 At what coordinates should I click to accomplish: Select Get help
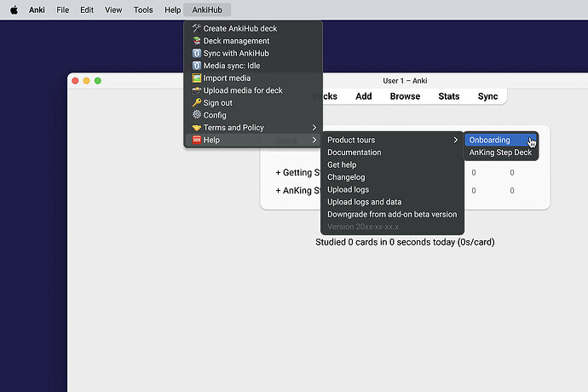(392, 164)
